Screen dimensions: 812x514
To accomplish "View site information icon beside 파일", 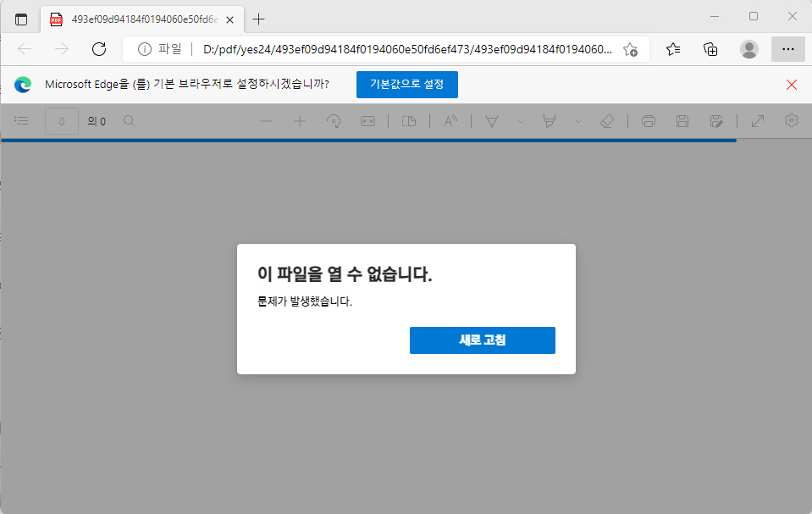I will coord(145,49).
